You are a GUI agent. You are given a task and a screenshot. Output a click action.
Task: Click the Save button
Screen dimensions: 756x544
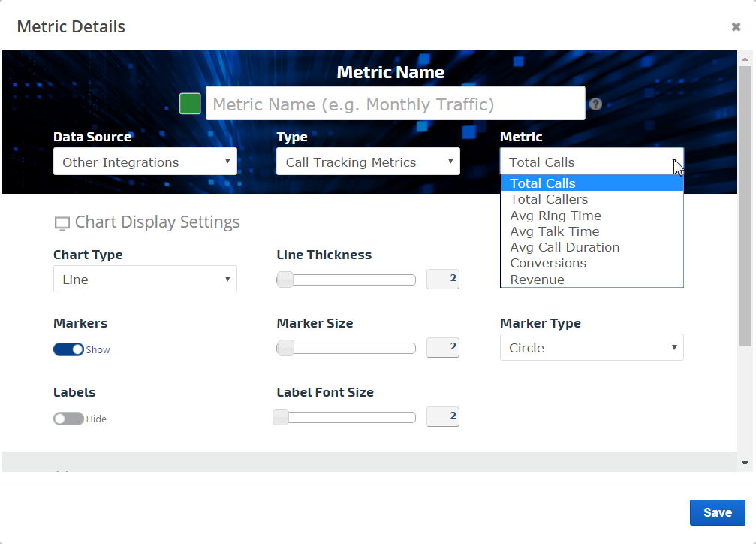(x=718, y=512)
